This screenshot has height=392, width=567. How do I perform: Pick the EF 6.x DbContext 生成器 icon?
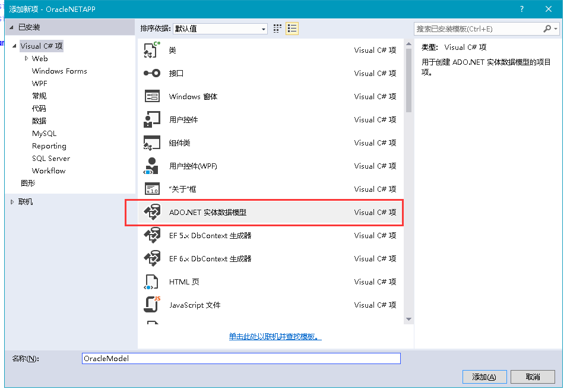152,258
